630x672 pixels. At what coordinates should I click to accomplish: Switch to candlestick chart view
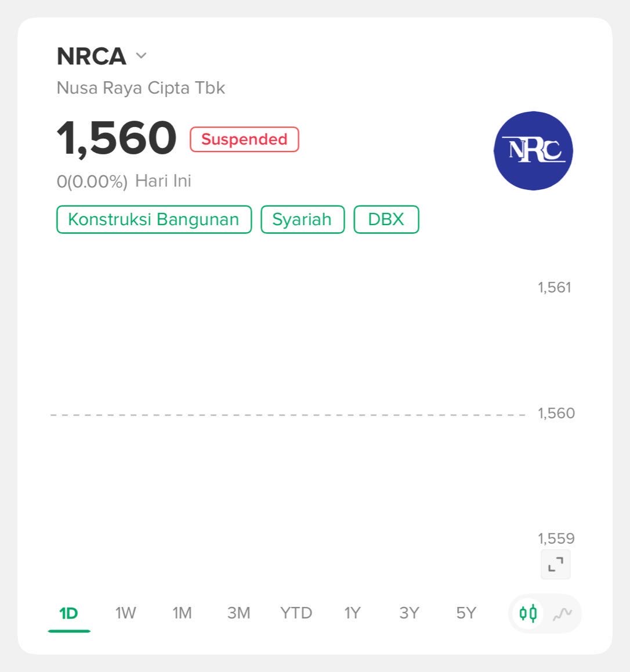coord(528,613)
